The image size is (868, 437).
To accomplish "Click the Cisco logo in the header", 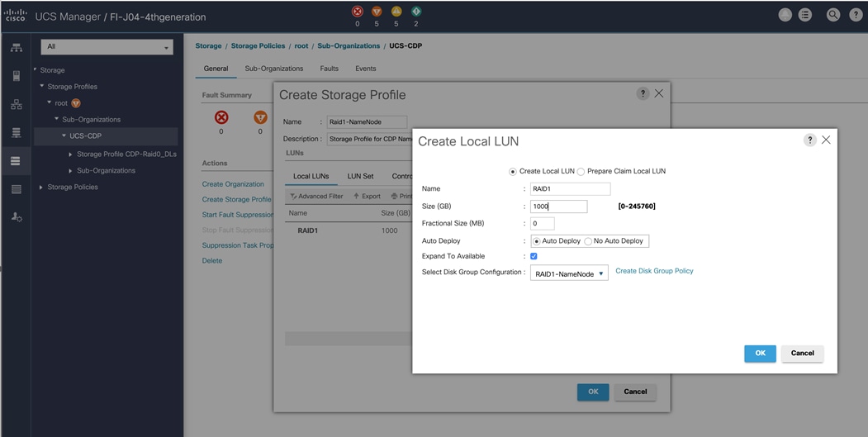I will point(15,16).
